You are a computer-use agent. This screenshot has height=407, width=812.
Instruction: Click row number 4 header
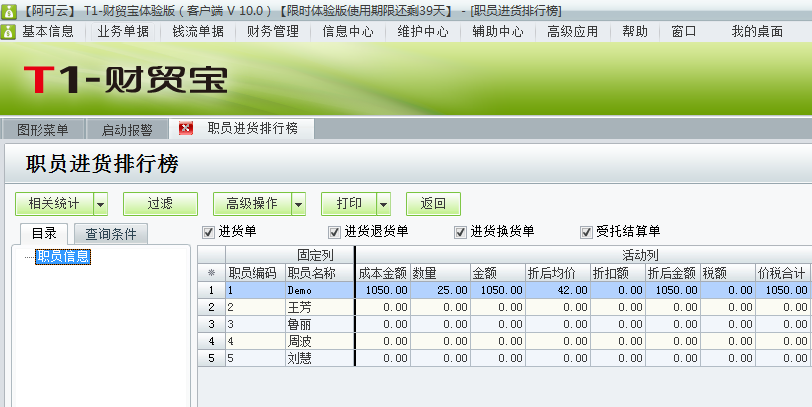[x=211, y=341]
